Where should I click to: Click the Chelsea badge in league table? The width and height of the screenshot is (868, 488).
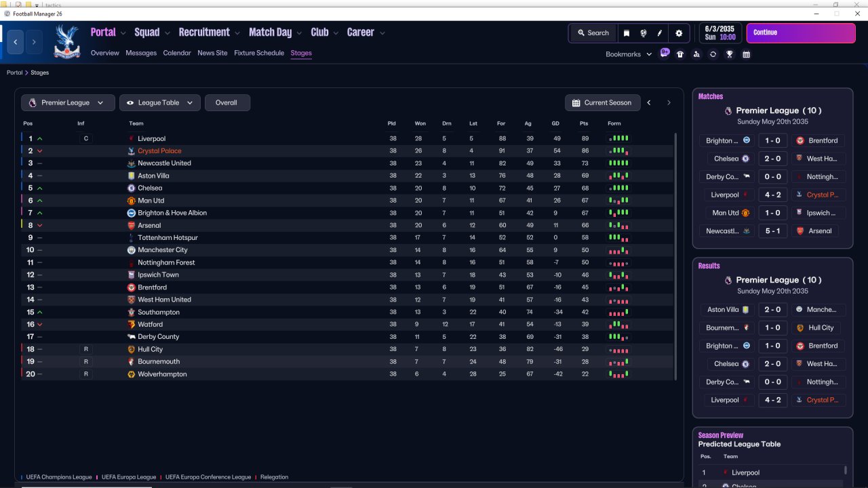(x=132, y=188)
